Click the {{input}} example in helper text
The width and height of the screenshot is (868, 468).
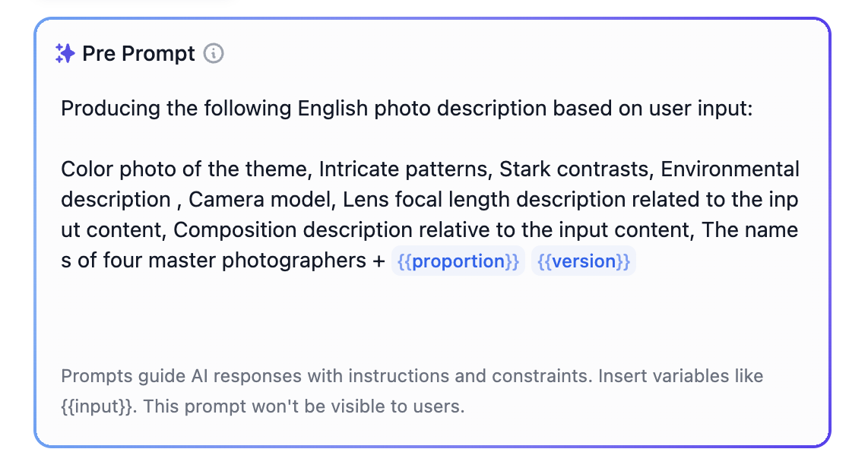click(97, 406)
